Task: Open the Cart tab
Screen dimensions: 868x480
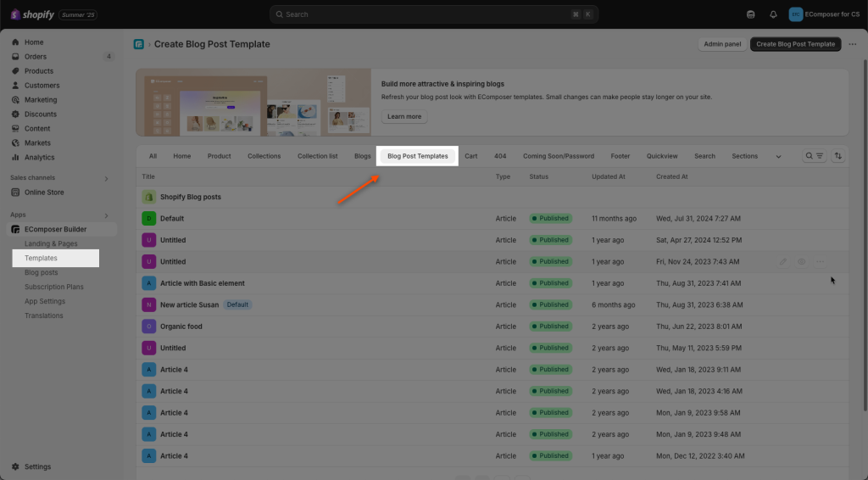Action: coord(471,156)
